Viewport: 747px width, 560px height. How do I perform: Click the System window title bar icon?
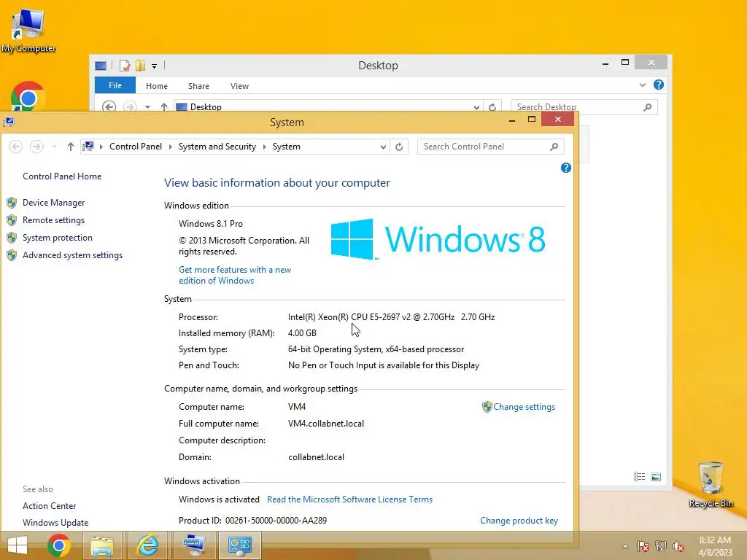(9, 122)
